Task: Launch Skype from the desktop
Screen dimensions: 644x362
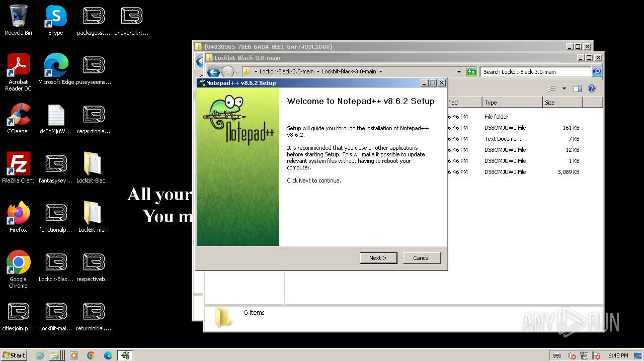Action: tap(56, 20)
